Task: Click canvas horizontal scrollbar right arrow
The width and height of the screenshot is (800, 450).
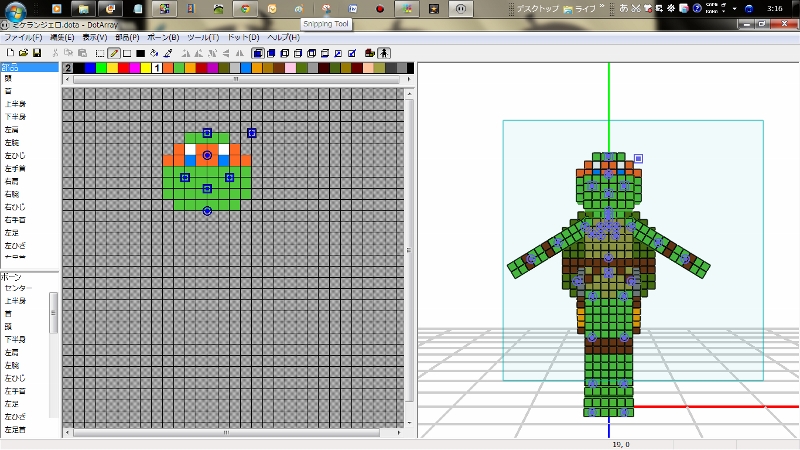Action: (399, 433)
